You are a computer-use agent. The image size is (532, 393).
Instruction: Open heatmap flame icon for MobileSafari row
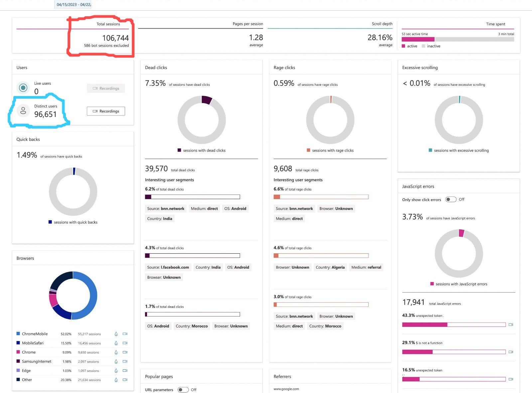(116, 343)
